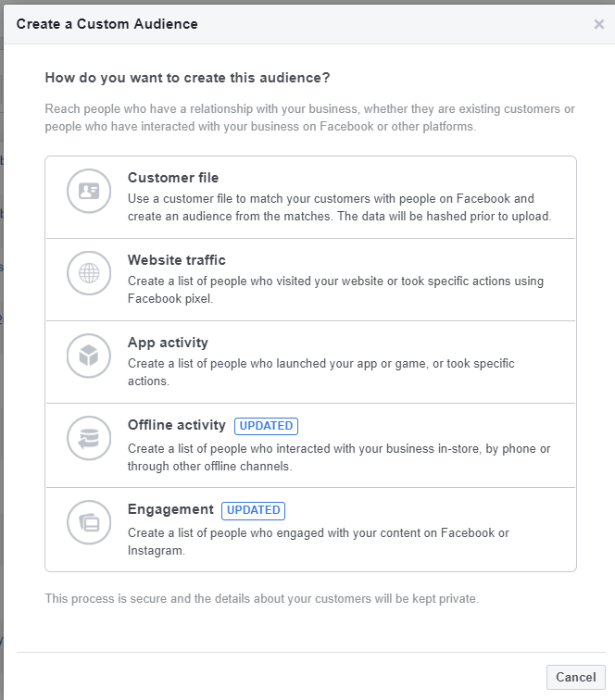Close the Create a Custom Audience dialog
The height and width of the screenshot is (700, 615).
[598, 25]
